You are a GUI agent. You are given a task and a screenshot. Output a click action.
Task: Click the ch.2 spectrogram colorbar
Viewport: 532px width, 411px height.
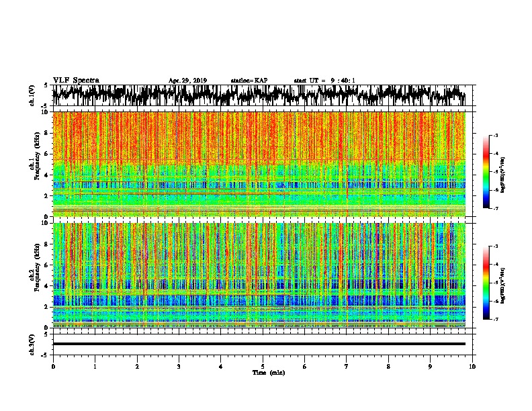pyautogui.click(x=486, y=283)
